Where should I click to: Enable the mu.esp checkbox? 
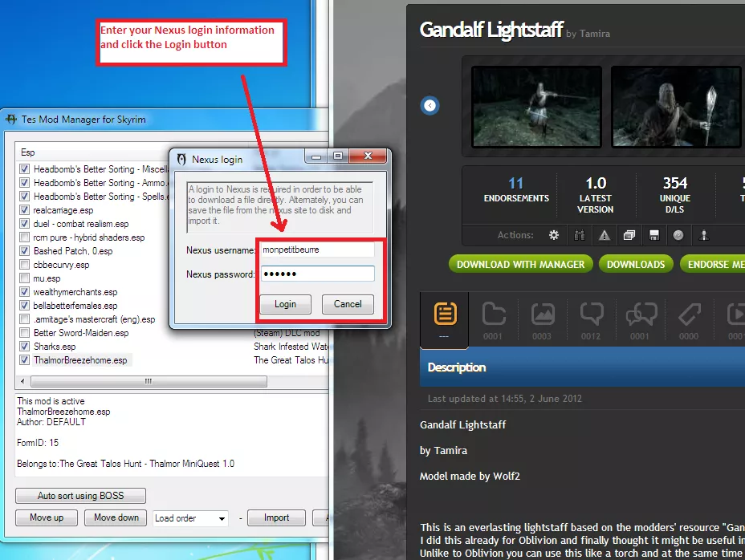[x=24, y=278]
